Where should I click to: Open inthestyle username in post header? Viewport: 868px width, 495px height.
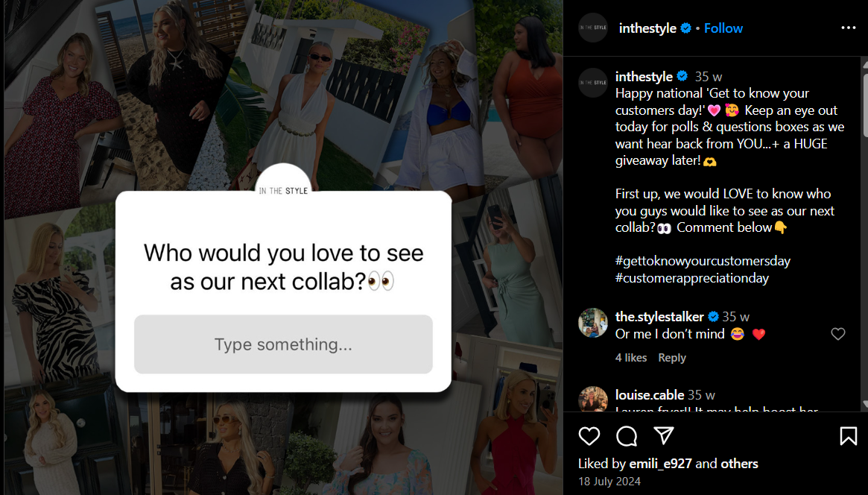pyautogui.click(x=647, y=28)
